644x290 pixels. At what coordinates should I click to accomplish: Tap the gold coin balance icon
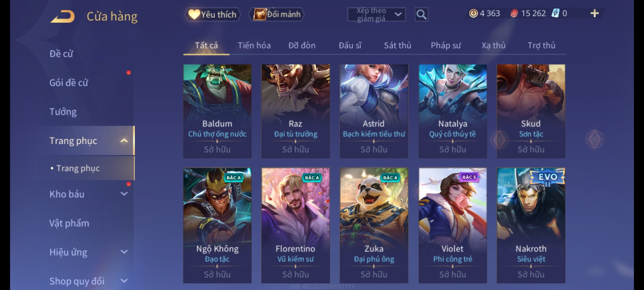(473, 13)
